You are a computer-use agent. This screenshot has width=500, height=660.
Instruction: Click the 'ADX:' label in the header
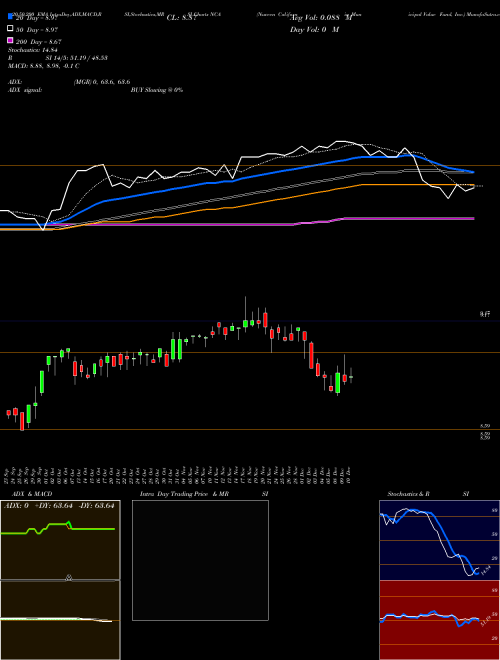pyautogui.click(x=15, y=82)
